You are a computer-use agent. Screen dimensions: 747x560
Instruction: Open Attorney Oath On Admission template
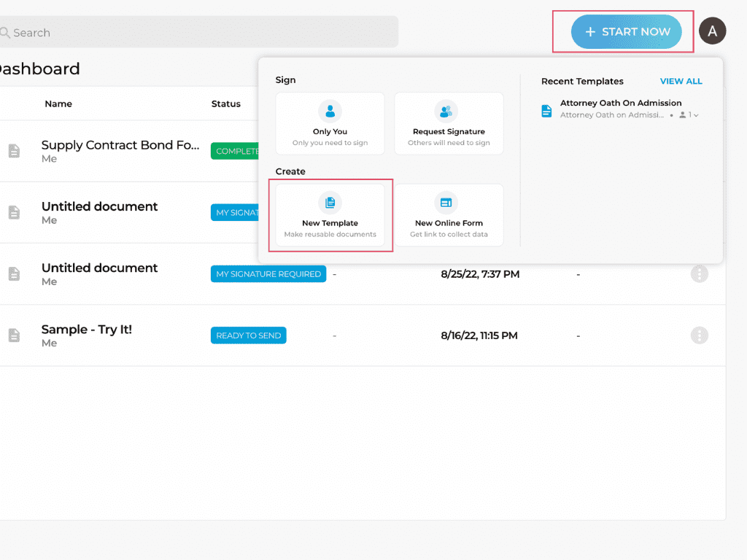pos(621,103)
